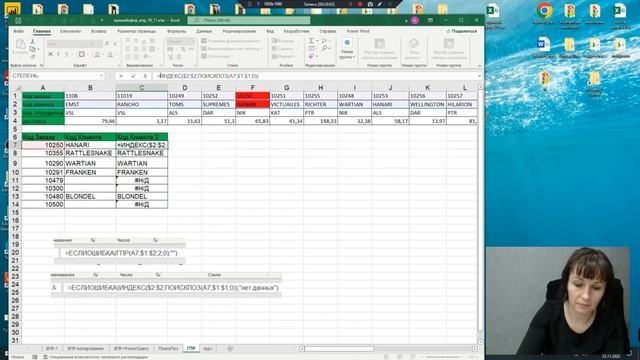Switch to the ВПР+PowerQuery sheet tab
Viewport: 640px width, 360px height.
pyautogui.click(x=131, y=349)
